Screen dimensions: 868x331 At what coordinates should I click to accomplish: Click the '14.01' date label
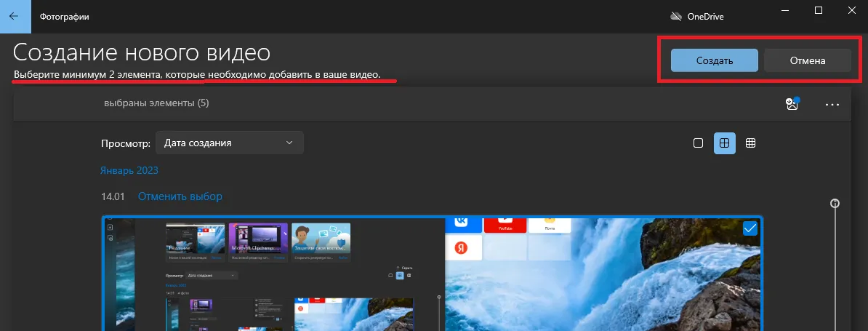[113, 196]
